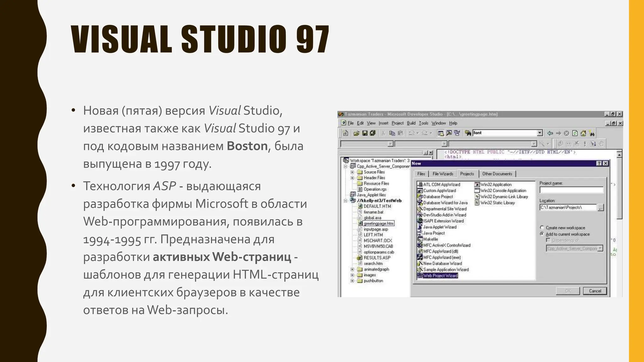Open the Cpp_Active_Server_Component dependency dropdown
The height and width of the screenshot is (362, 644).
[x=600, y=248]
